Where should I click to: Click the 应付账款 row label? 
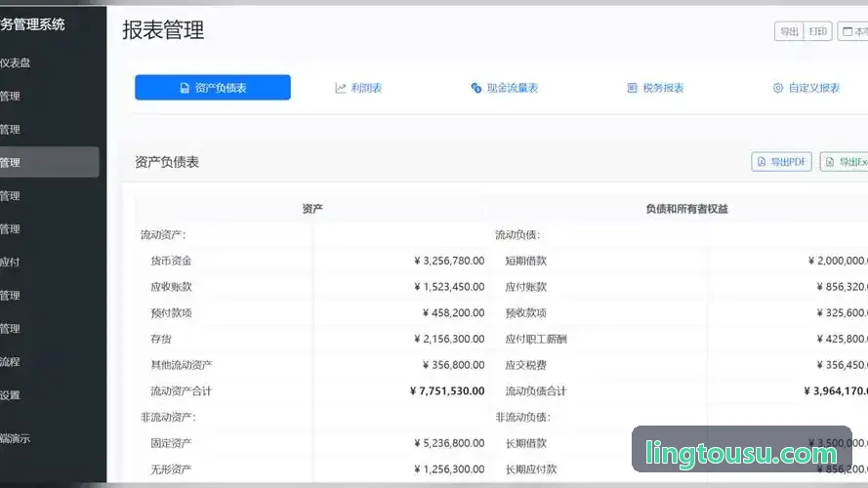526,287
